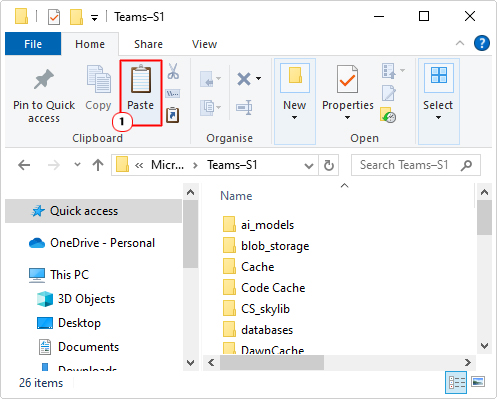
Task: Click the Copy to icon in Organise
Action: coord(207,107)
